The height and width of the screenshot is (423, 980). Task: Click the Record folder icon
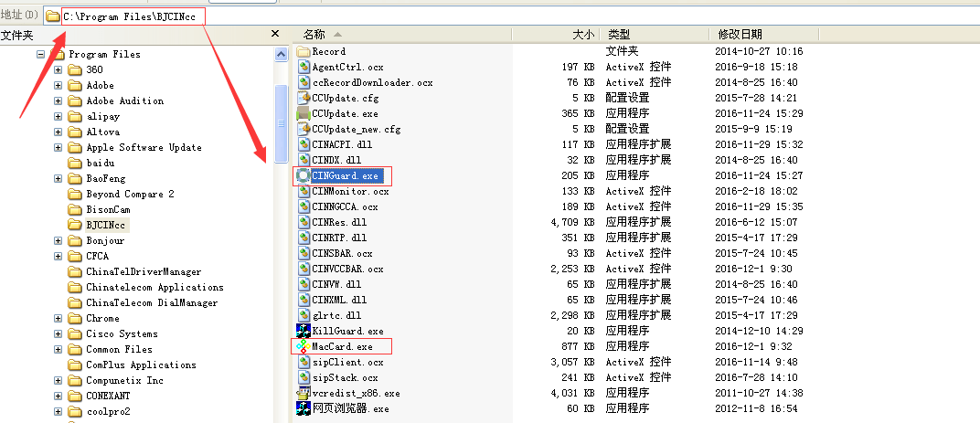[304, 51]
